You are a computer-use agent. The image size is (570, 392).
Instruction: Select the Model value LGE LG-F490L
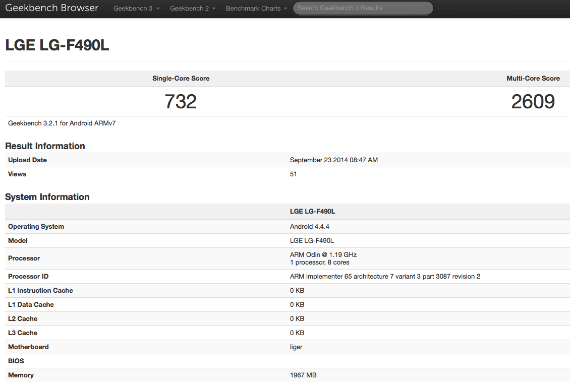312,241
